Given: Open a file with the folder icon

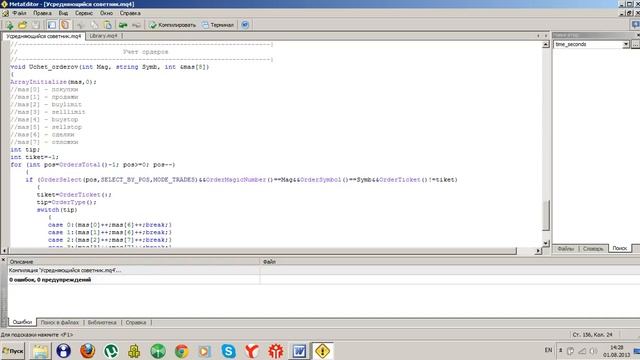Looking at the screenshot, I should [x=22, y=25].
